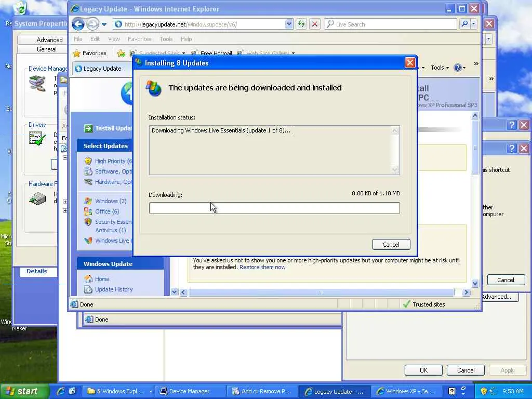Click the page vertical scrollbar up arrow
The width and height of the screenshot is (532, 399).
pyautogui.click(x=475, y=116)
